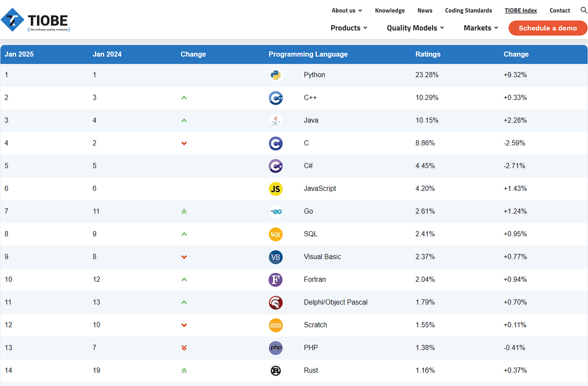
Task: Go to the News page
Action: coord(425,10)
